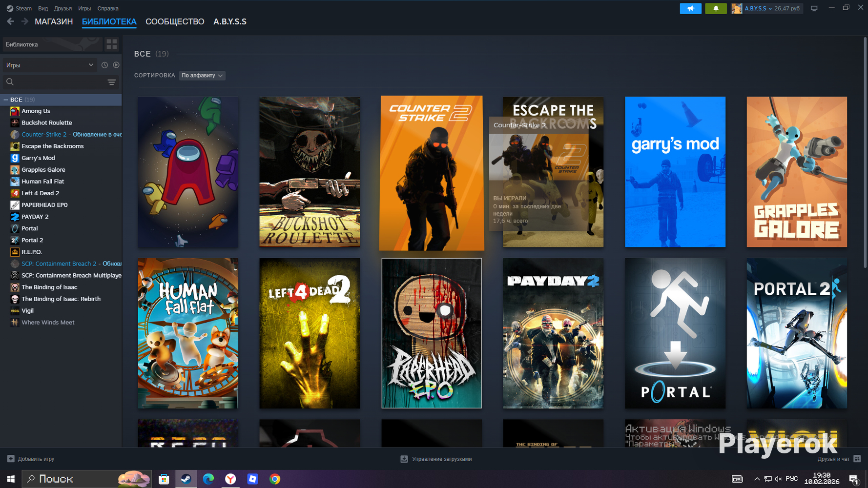Viewport: 868px width, 488px height.
Task: Toggle system volume icon in tray
Action: tap(778, 479)
